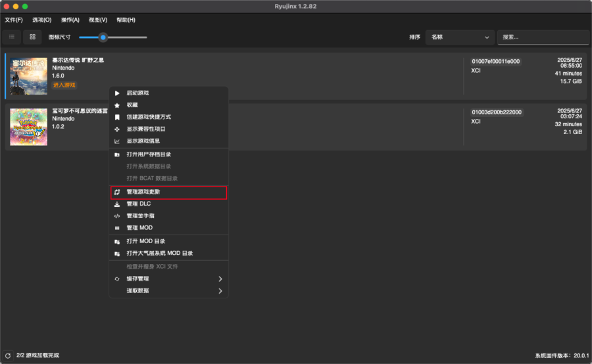Open the 文件(F) menu
Viewport: 592px width, 364px height.
14,20
